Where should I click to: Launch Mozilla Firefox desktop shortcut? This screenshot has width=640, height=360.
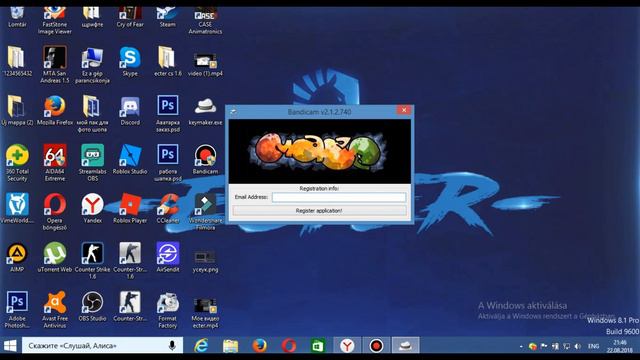pos(55,110)
